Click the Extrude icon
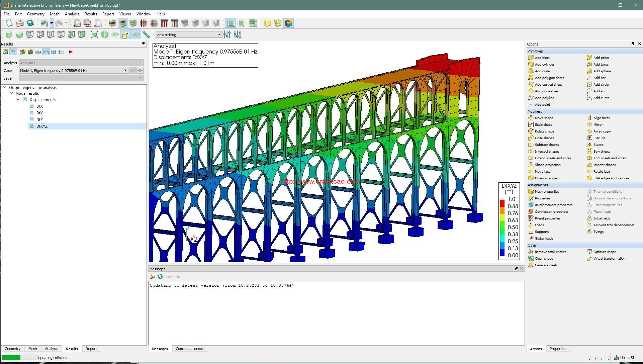Viewport: 643px width, 364px height. point(589,138)
